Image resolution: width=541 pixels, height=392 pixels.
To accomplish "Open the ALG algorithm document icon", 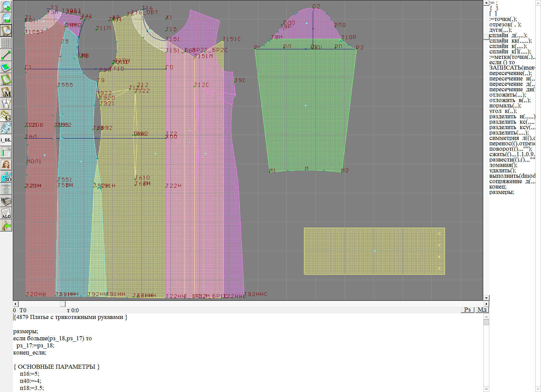I will click(x=6, y=213).
